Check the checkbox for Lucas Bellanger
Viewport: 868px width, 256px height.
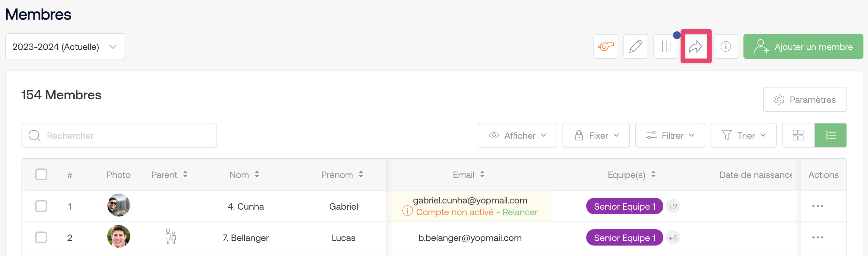coord(41,237)
